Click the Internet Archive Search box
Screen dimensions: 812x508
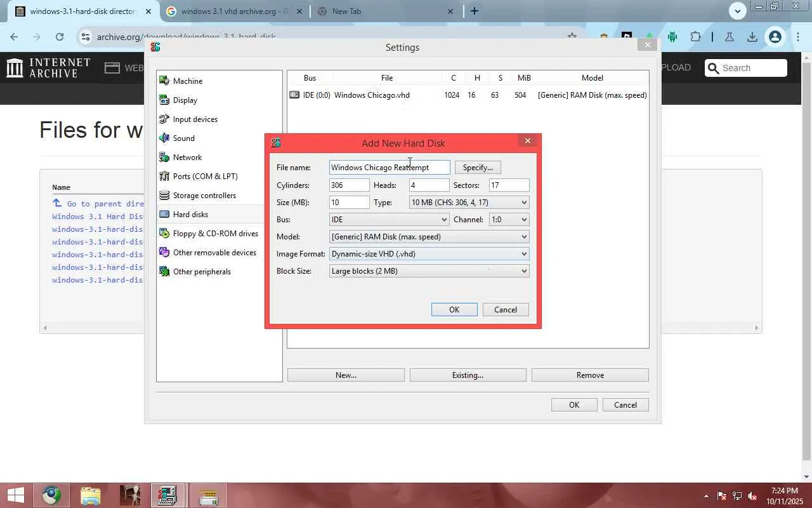click(x=746, y=68)
